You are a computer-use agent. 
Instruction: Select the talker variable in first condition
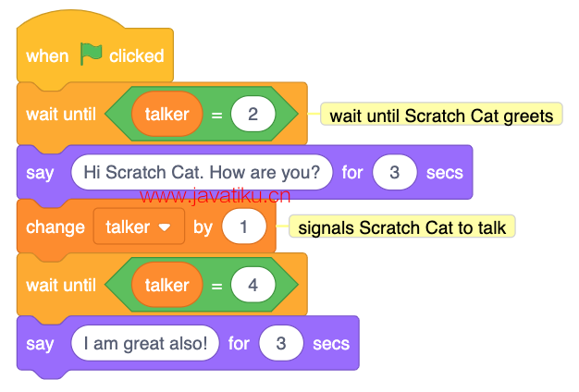(166, 114)
